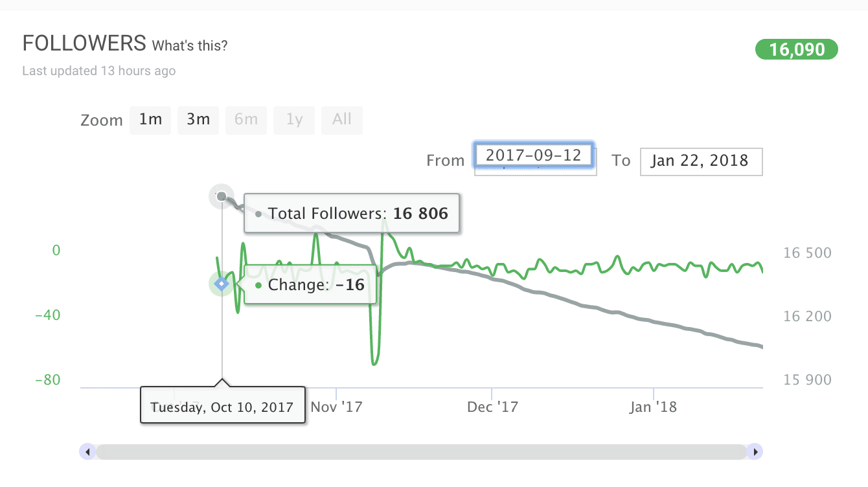Choose the All zoom option

click(x=342, y=120)
